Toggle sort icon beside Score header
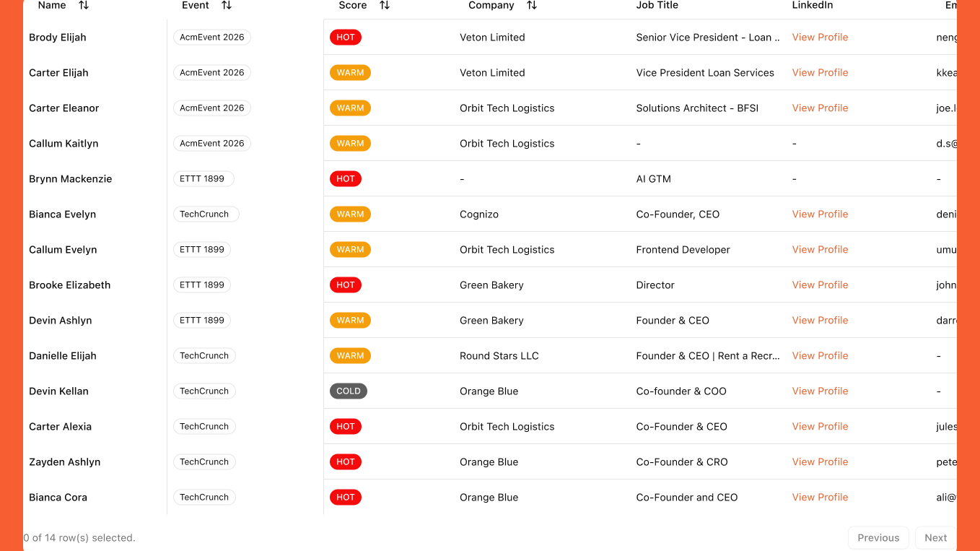The height and width of the screenshot is (551, 980). click(385, 5)
